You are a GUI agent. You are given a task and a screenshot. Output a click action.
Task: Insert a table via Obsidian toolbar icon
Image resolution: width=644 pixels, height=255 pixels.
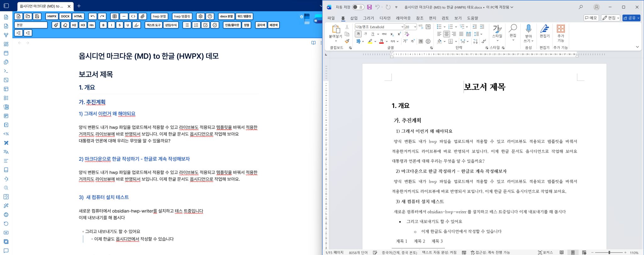pyautogui.click(x=114, y=16)
